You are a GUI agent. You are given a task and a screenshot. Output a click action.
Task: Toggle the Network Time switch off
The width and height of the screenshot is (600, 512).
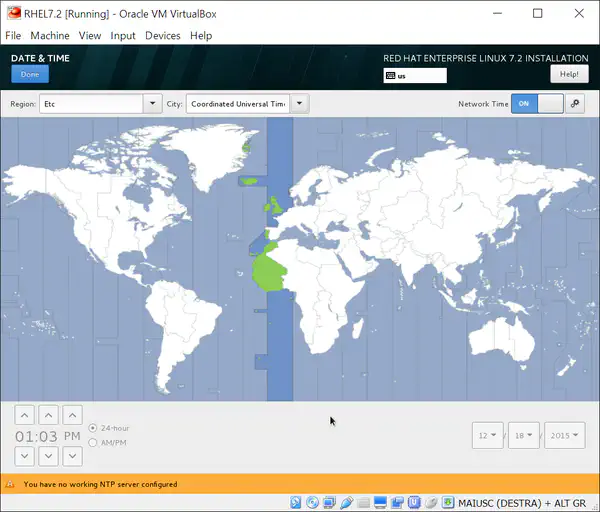point(537,104)
